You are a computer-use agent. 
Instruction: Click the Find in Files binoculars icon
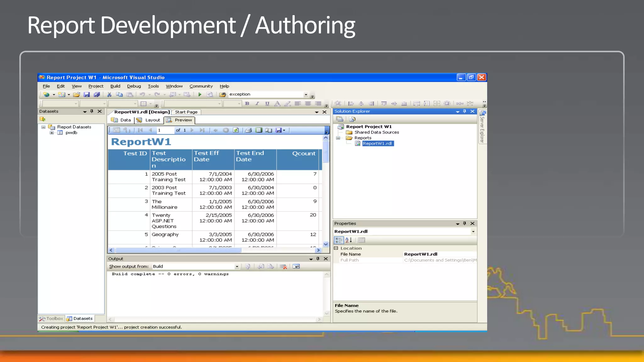point(223,95)
